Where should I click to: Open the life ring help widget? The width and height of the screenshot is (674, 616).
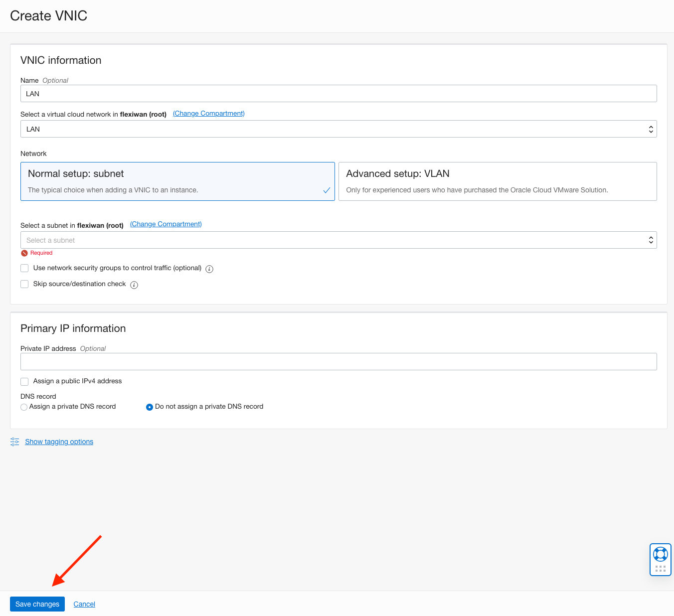[x=660, y=554]
